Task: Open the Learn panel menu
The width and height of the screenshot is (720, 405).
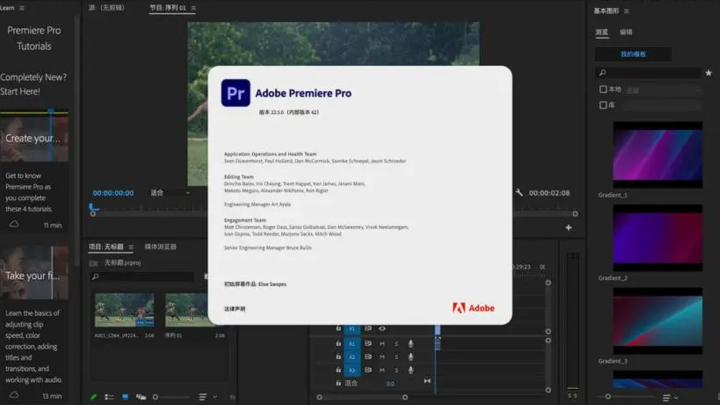Action: pos(22,8)
